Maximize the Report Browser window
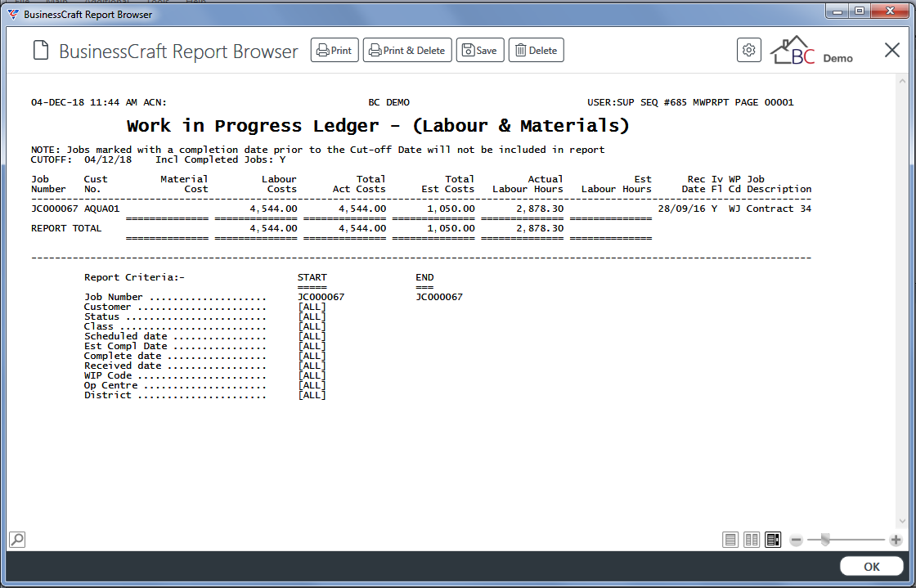916x588 pixels. pos(860,11)
